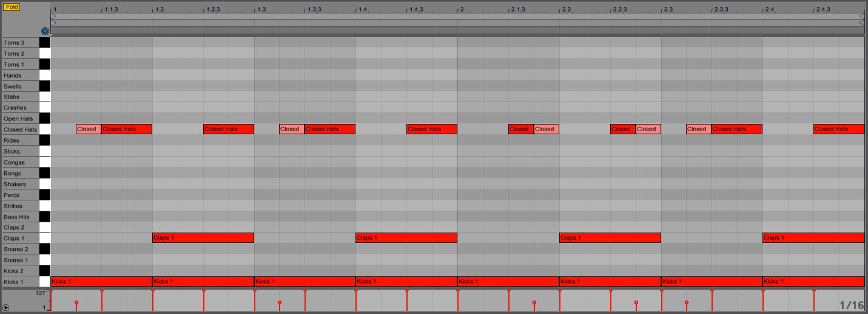The image size is (868, 314).
Task: Select the Kicks 1 note at bar 2
Action: tap(508, 281)
